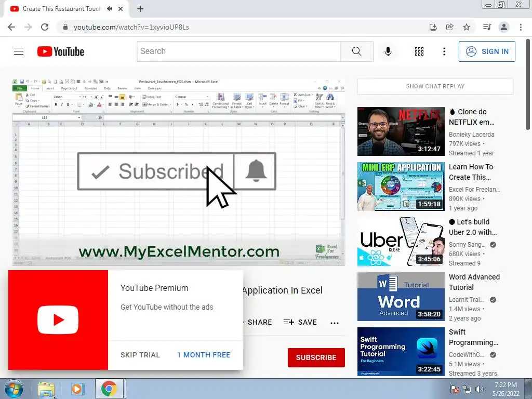Click the Chrome taskbar icon
The width and height of the screenshot is (532, 399).
109,389
